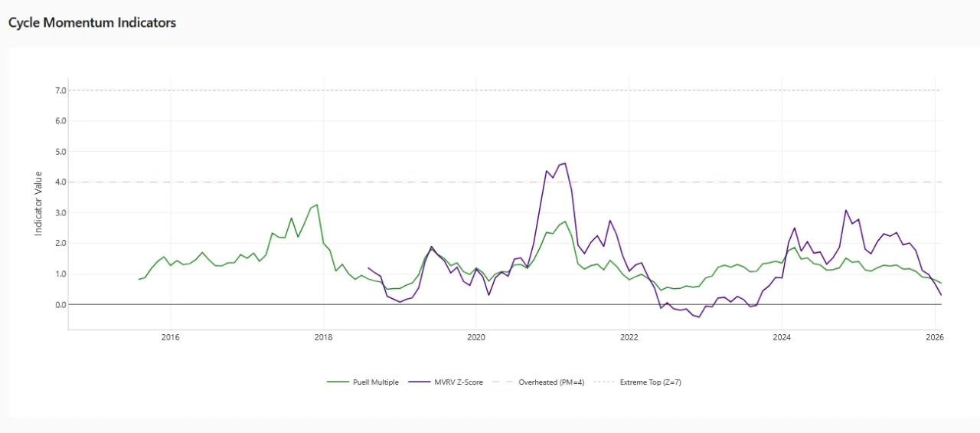Hide the MVRV Z-Score series via legend text

point(459,382)
